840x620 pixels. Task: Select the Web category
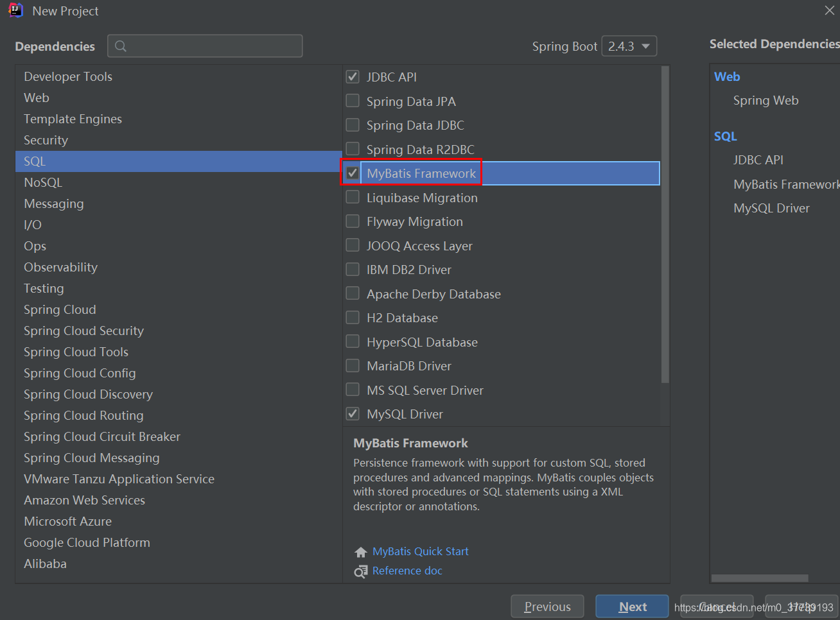pyautogui.click(x=179, y=98)
